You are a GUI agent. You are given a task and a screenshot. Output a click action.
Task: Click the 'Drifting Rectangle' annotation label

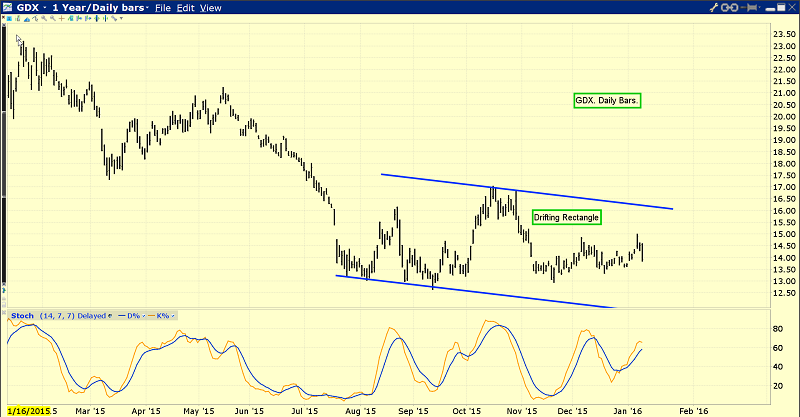pos(566,217)
